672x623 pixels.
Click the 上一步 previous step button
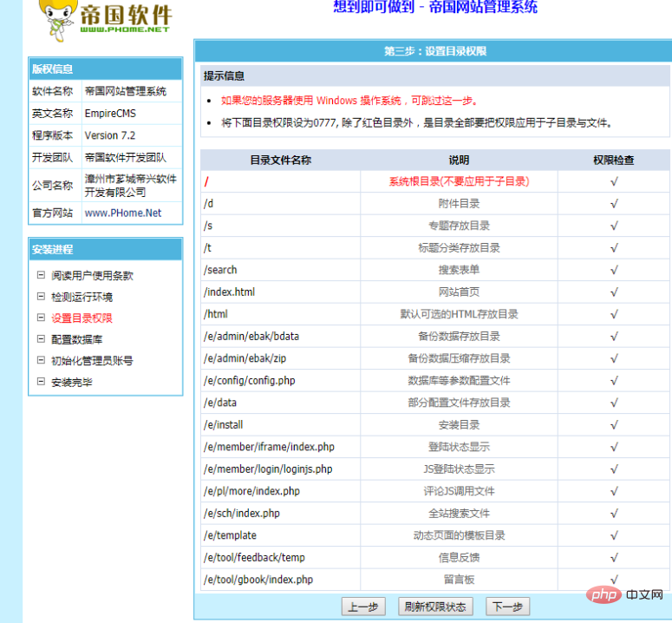(365, 607)
